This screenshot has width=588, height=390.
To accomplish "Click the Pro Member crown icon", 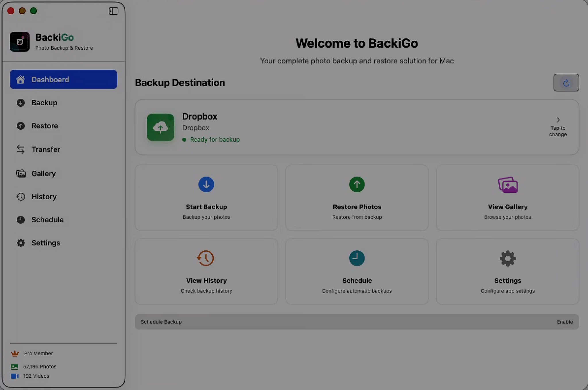I will (14, 353).
